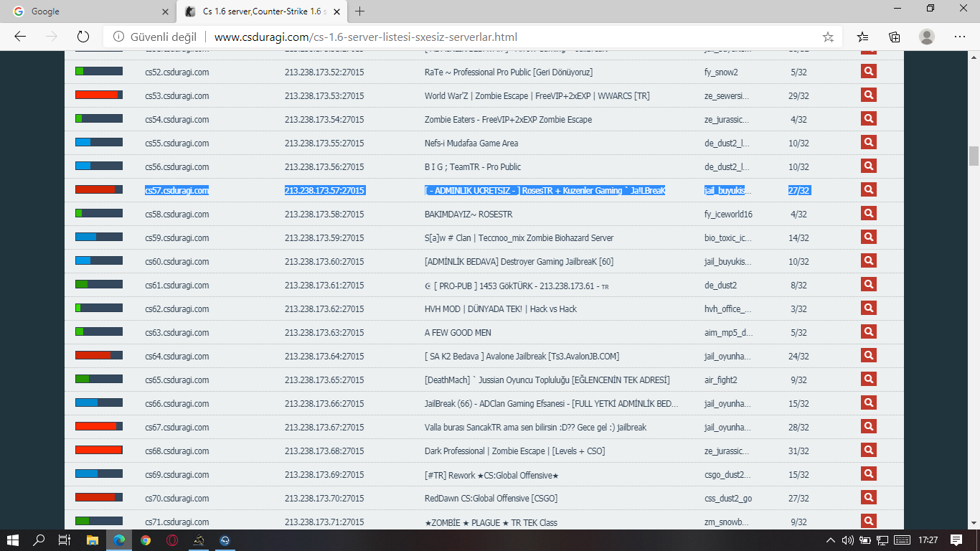Show hidden tray icons chevron
The height and width of the screenshot is (551, 980).
[831, 540]
